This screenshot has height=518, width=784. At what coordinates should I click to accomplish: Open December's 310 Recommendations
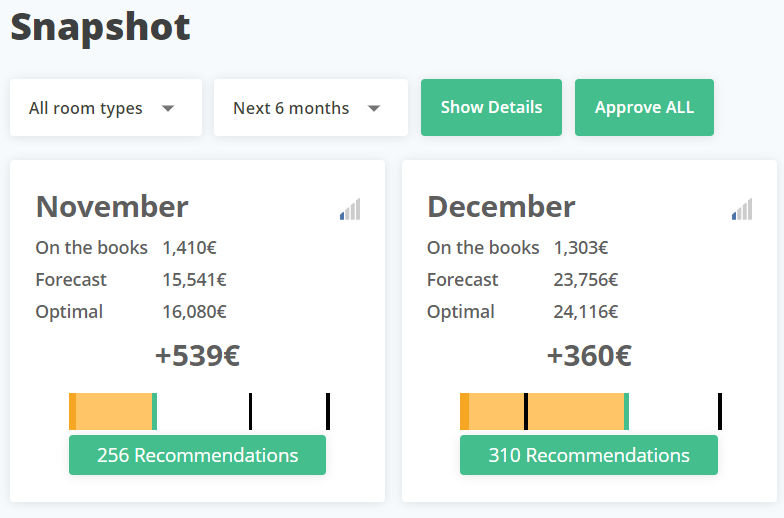[x=589, y=455]
